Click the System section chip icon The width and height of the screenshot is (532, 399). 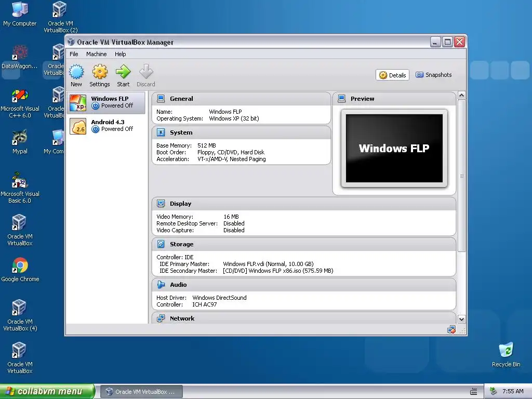coord(161,132)
